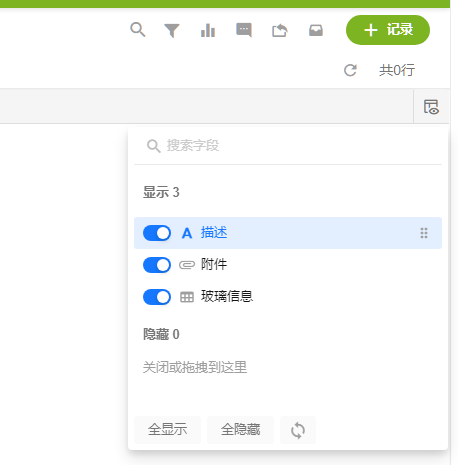Select the 玻璃信息 field label
This screenshot has height=465, width=458.
[x=227, y=296]
